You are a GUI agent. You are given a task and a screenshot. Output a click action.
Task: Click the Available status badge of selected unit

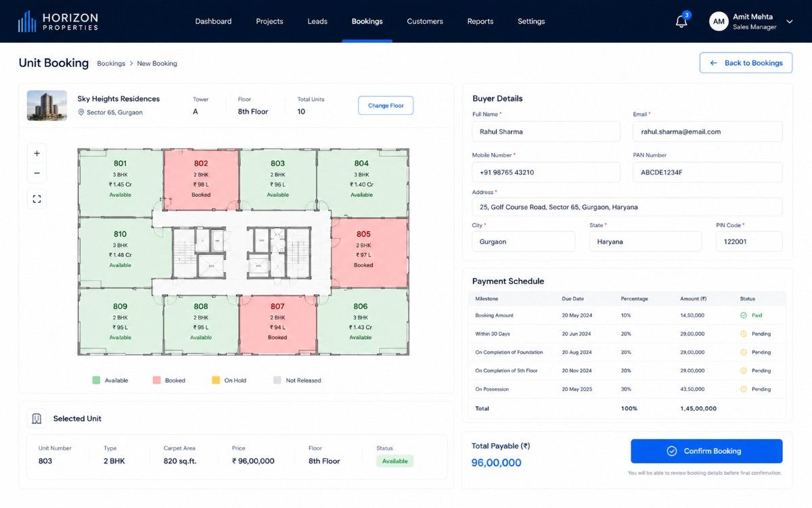coord(394,461)
